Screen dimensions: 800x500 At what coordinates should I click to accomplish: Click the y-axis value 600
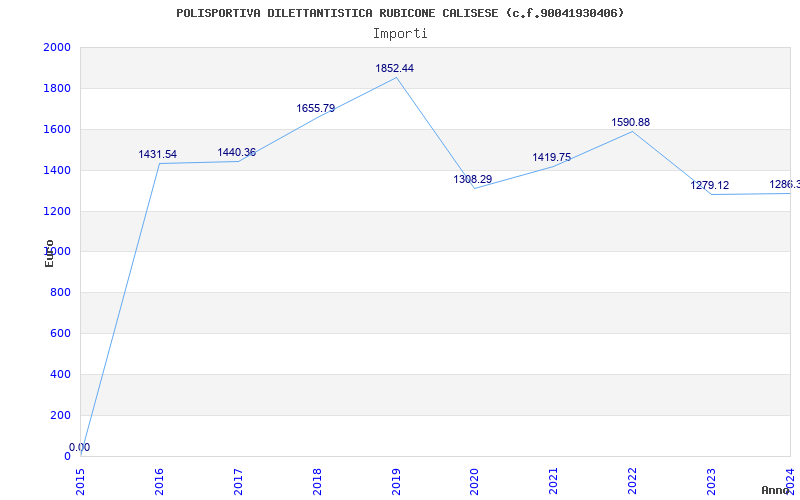[x=61, y=333]
